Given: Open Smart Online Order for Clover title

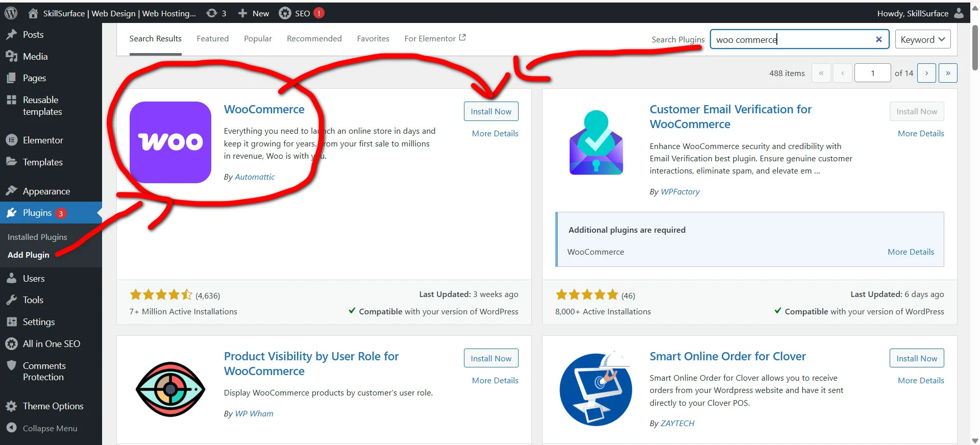Looking at the screenshot, I should tap(727, 356).
